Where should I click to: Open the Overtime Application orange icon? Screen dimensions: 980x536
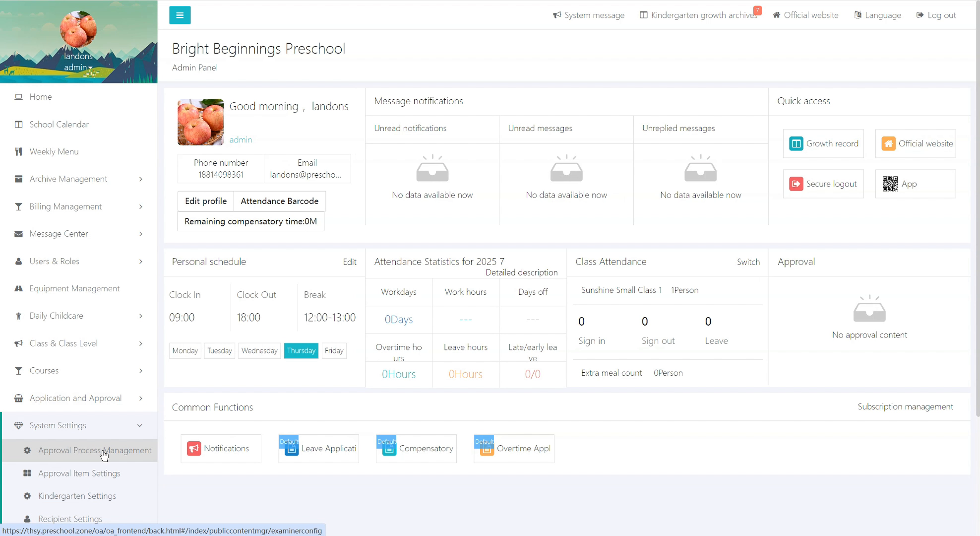[487, 449]
